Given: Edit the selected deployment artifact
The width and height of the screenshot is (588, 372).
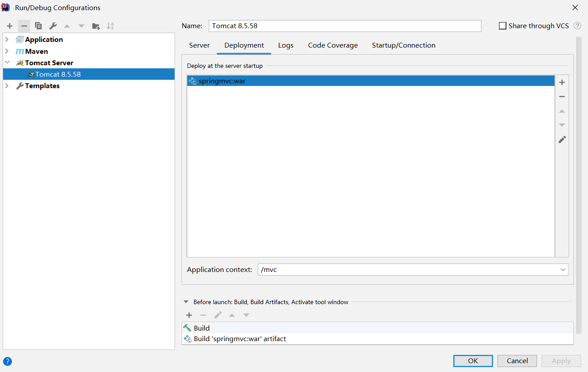Looking at the screenshot, I should click(562, 139).
